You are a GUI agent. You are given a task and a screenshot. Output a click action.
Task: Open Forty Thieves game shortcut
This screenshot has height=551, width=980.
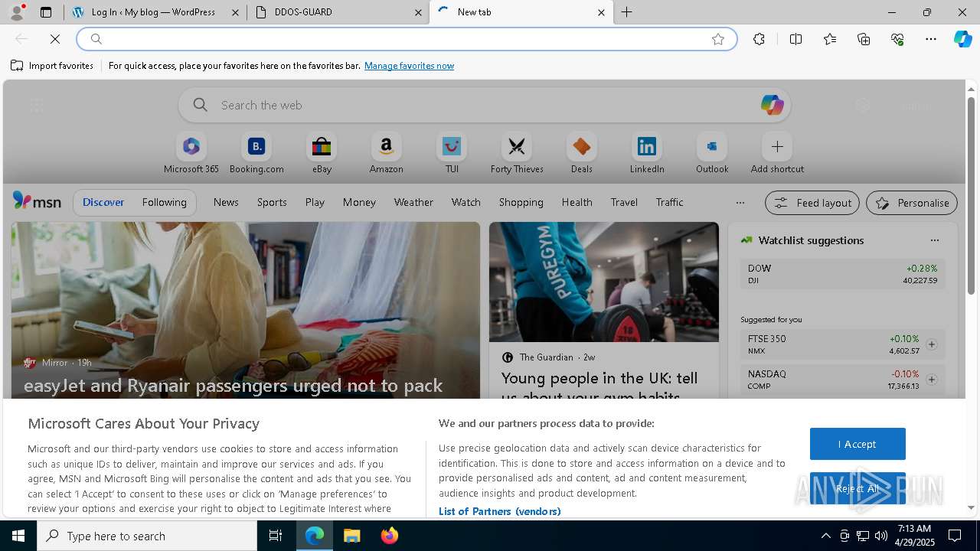click(x=517, y=154)
